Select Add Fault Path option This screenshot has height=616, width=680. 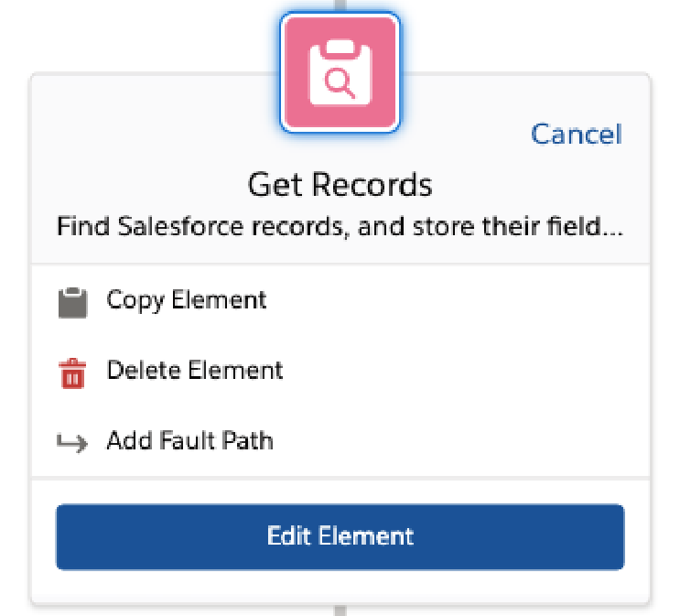(x=340, y=441)
